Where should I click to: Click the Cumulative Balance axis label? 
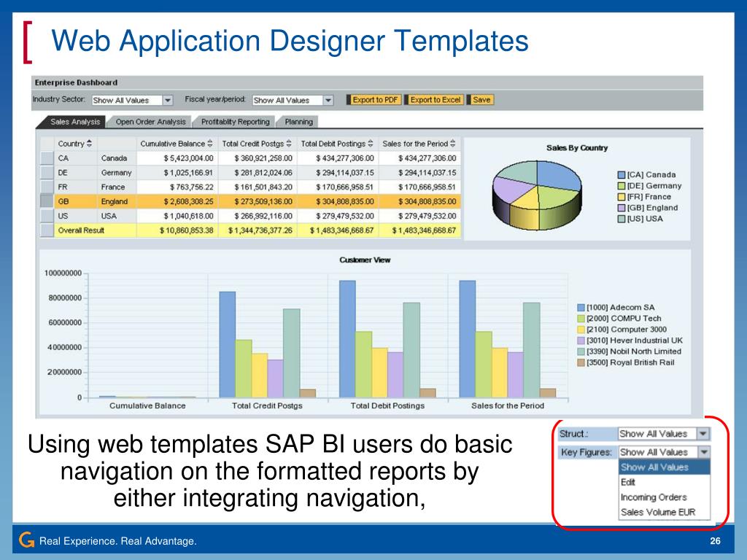coord(147,405)
